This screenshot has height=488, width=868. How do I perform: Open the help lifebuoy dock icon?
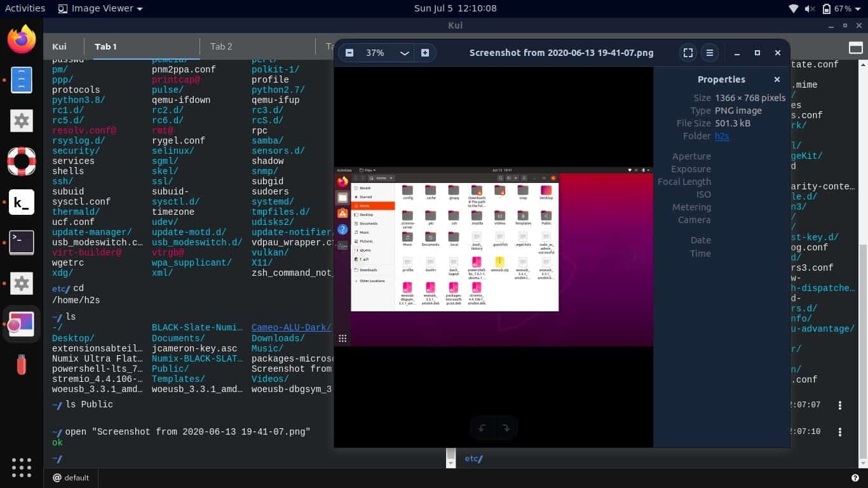pos(21,161)
